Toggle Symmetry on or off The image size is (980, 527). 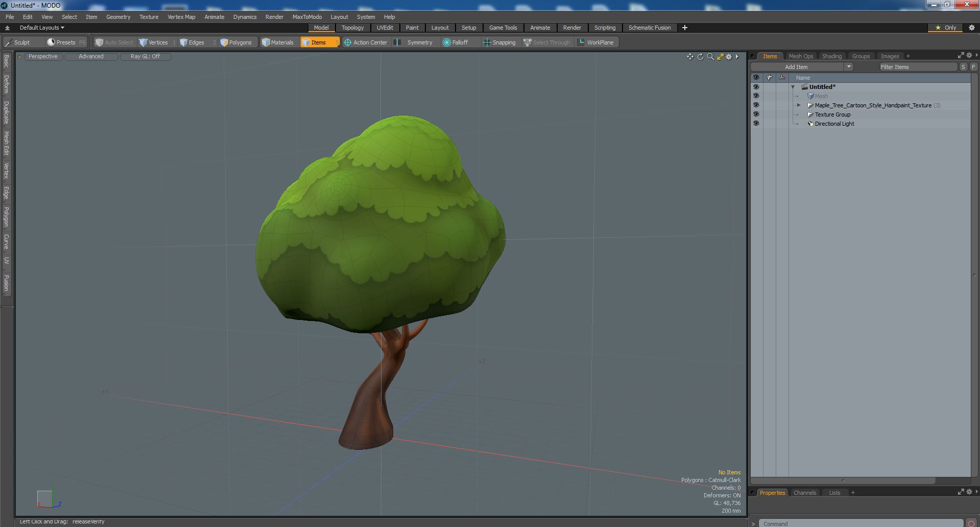point(415,42)
